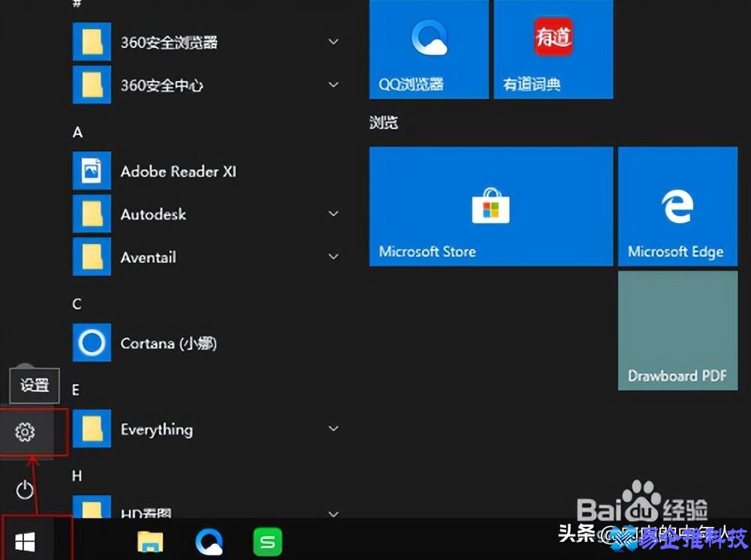Expand the Aventail folder chevron
This screenshot has height=560, width=751.
(333, 257)
